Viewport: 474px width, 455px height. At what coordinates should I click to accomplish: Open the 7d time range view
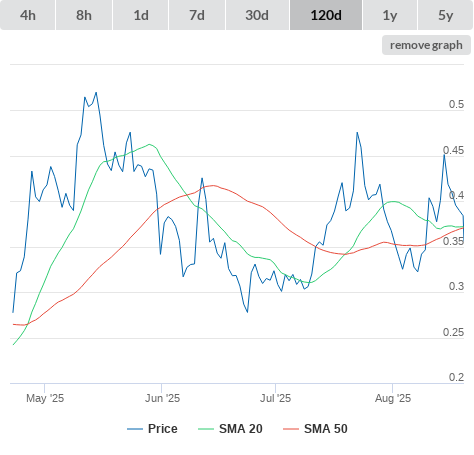[197, 15]
